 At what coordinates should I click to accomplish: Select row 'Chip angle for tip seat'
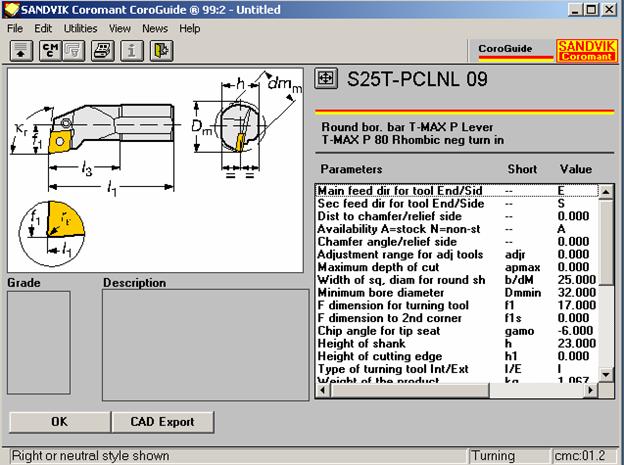pyautogui.click(x=457, y=331)
